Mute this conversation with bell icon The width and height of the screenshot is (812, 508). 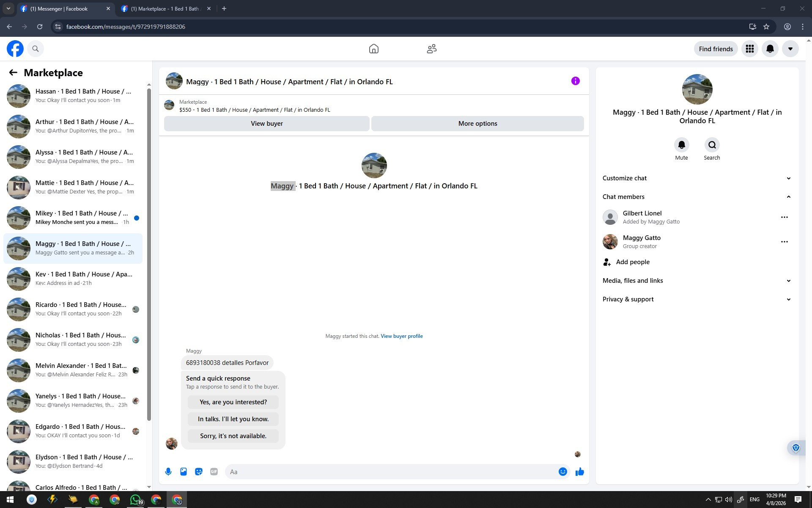point(681,145)
